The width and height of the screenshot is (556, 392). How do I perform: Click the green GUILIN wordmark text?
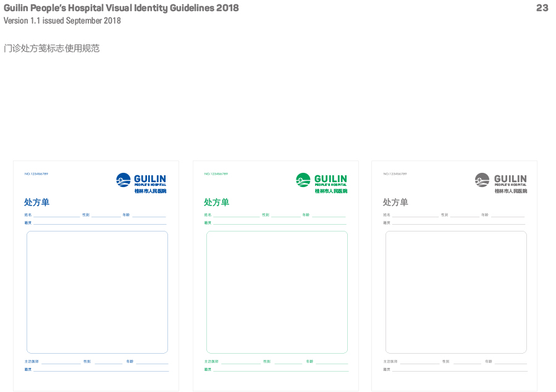(x=331, y=179)
